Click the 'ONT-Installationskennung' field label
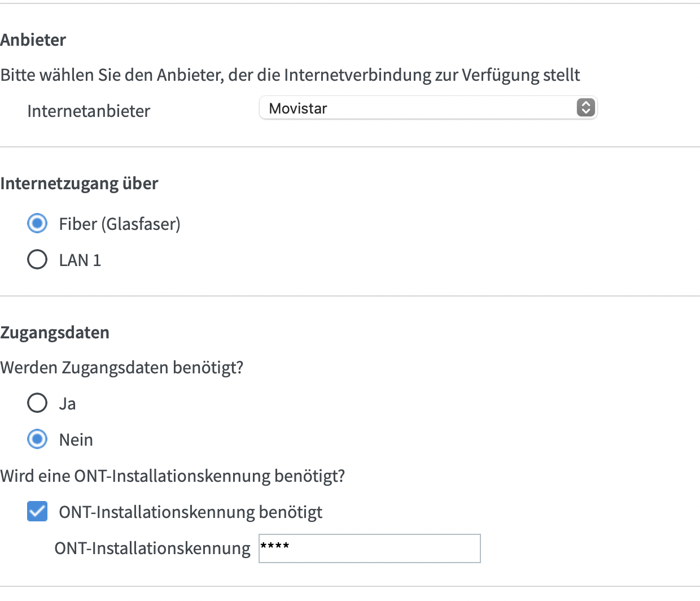This screenshot has width=700, height=601. (x=152, y=548)
